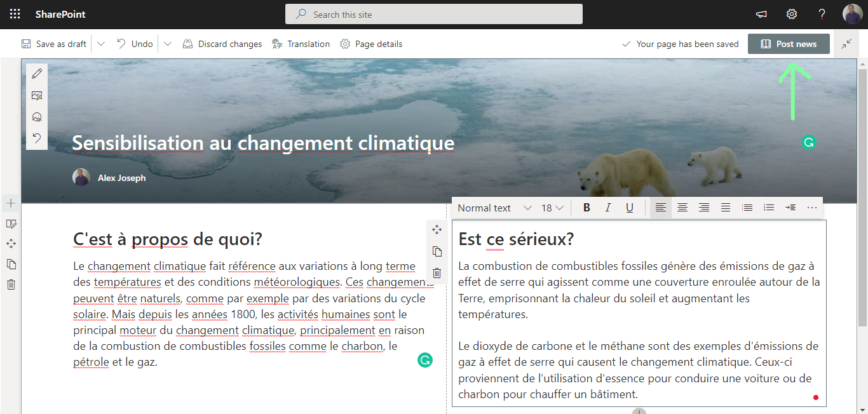Toggle italic formatting
Image resolution: width=868 pixels, height=414 pixels.
click(x=608, y=208)
